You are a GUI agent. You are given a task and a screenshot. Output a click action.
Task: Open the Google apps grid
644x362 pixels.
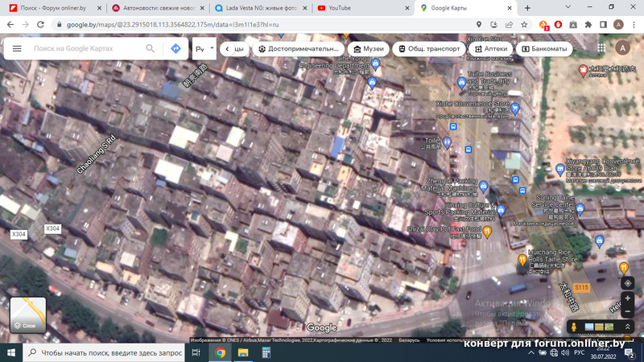coord(601,48)
